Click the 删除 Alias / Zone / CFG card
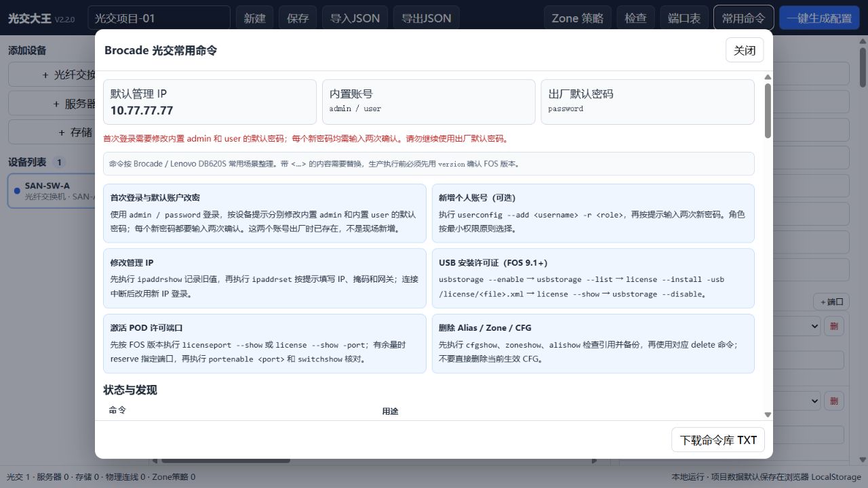The width and height of the screenshot is (868, 488). pyautogui.click(x=593, y=343)
